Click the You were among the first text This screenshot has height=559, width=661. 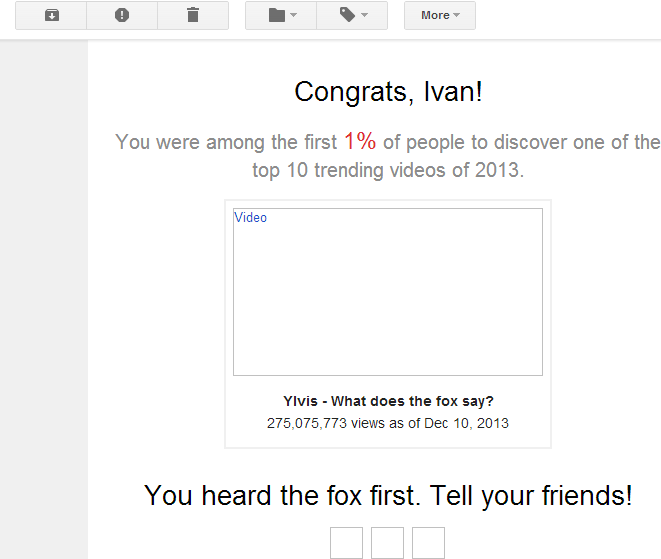226,142
